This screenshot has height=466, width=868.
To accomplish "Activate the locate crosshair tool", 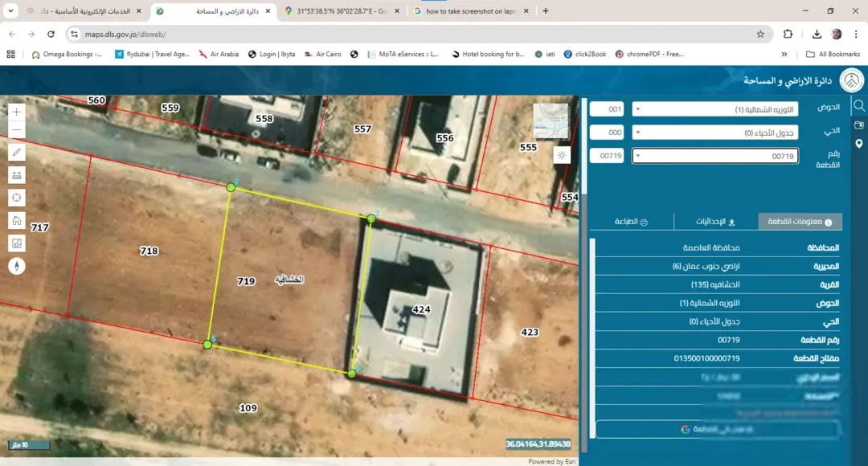I will pos(17,198).
